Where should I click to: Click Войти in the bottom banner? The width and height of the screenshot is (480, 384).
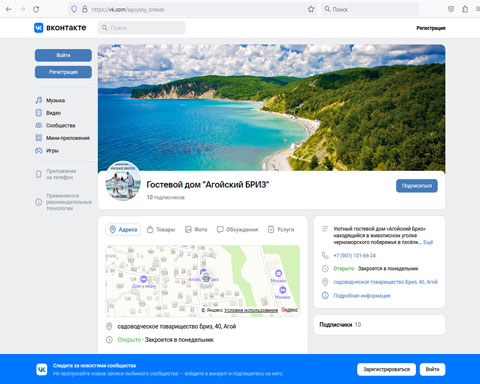coord(432,369)
